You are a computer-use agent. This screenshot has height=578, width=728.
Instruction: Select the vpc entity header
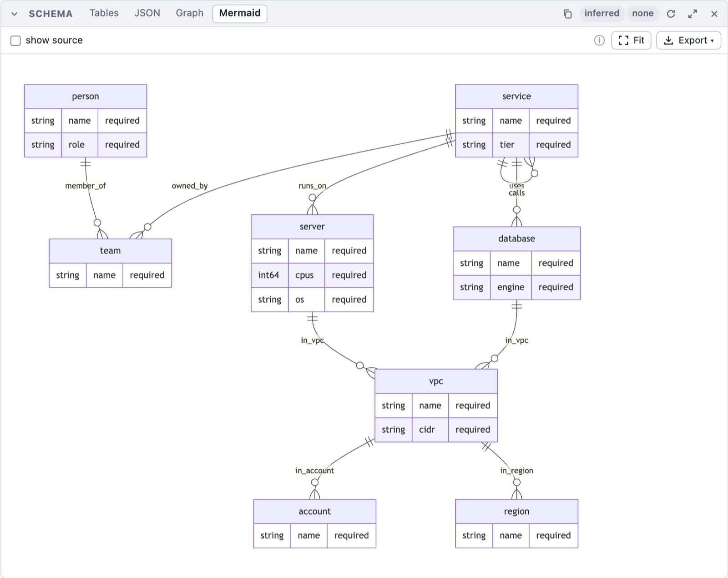(x=436, y=381)
